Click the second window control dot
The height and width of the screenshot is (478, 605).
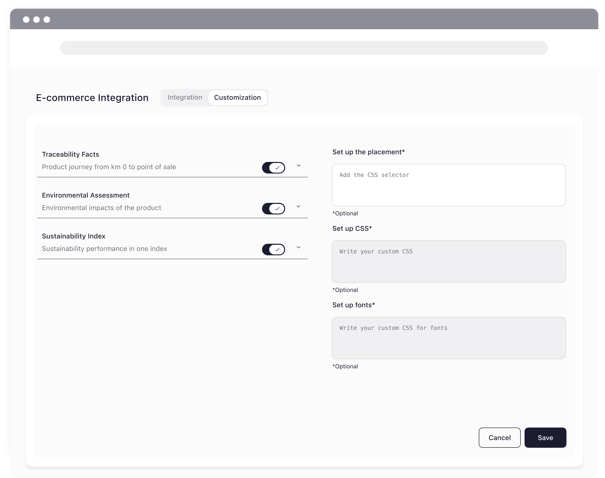[37, 20]
